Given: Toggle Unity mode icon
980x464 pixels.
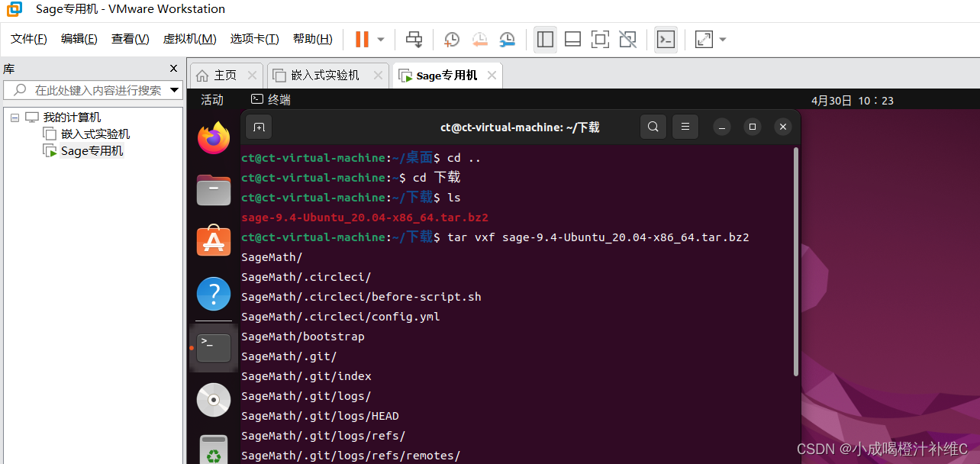Looking at the screenshot, I should [x=627, y=39].
